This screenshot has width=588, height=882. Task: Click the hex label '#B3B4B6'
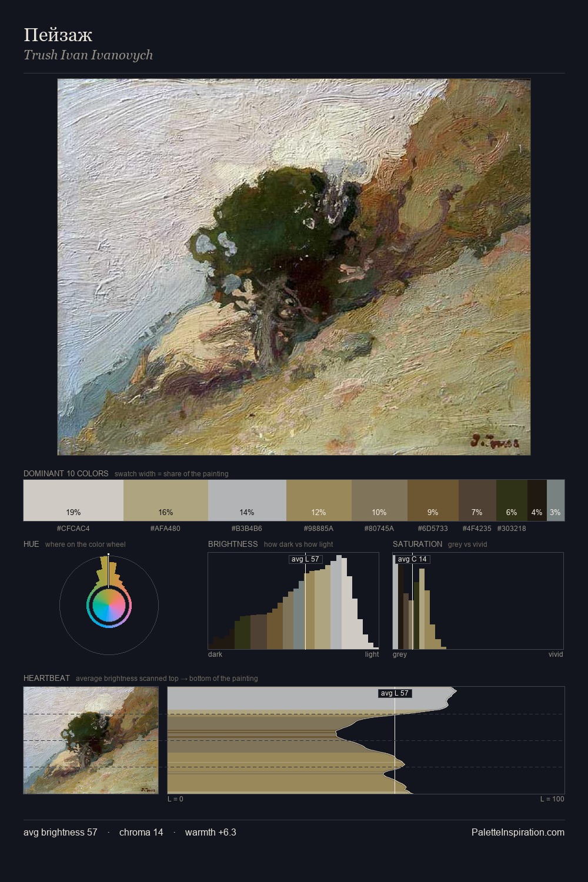(x=246, y=528)
